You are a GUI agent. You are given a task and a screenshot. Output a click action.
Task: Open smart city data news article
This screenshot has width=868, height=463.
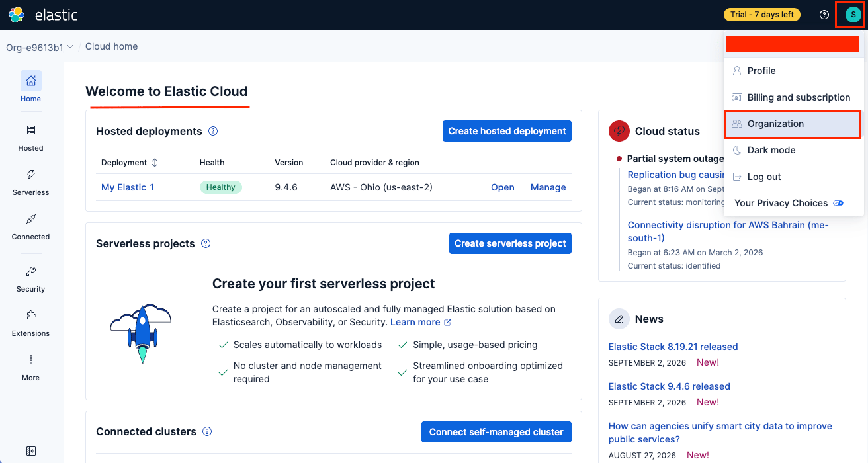720,433
